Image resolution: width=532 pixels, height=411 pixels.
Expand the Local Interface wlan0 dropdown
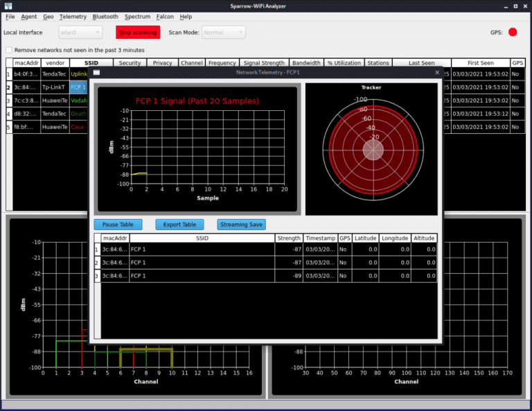[80, 32]
